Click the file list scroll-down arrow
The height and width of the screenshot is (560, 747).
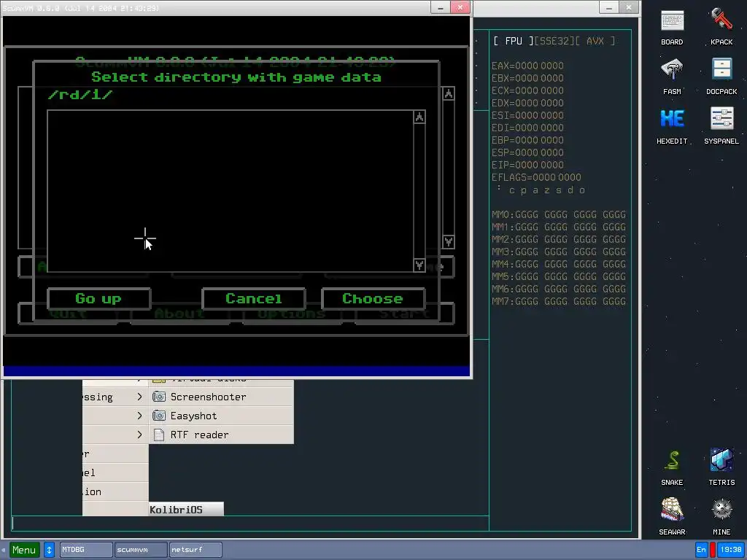pyautogui.click(x=419, y=265)
